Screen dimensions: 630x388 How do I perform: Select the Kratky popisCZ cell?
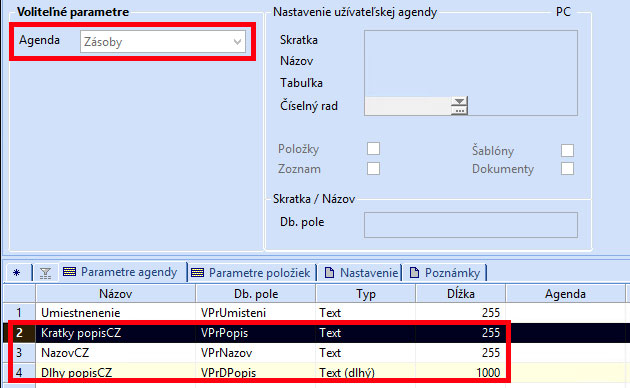116,333
